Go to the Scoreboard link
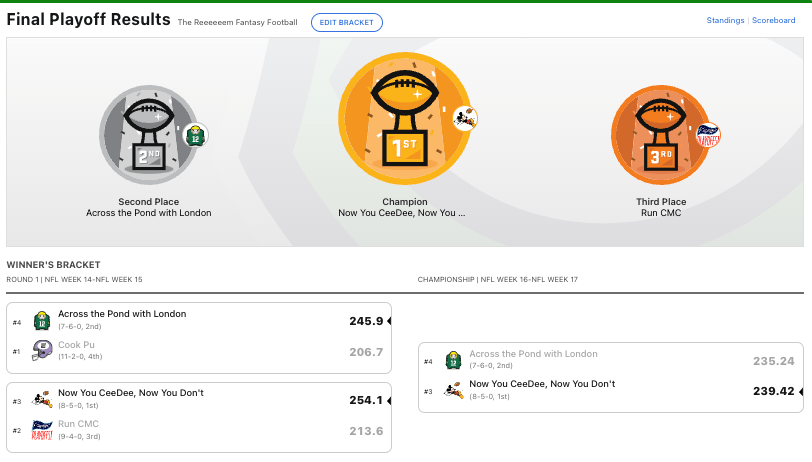This screenshot has height=462, width=812. tap(773, 20)
